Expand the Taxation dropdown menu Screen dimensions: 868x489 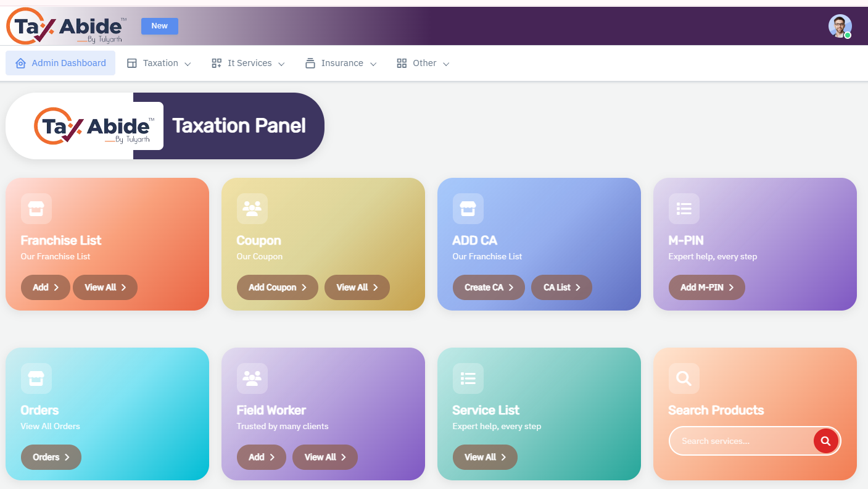pos(159,63)
